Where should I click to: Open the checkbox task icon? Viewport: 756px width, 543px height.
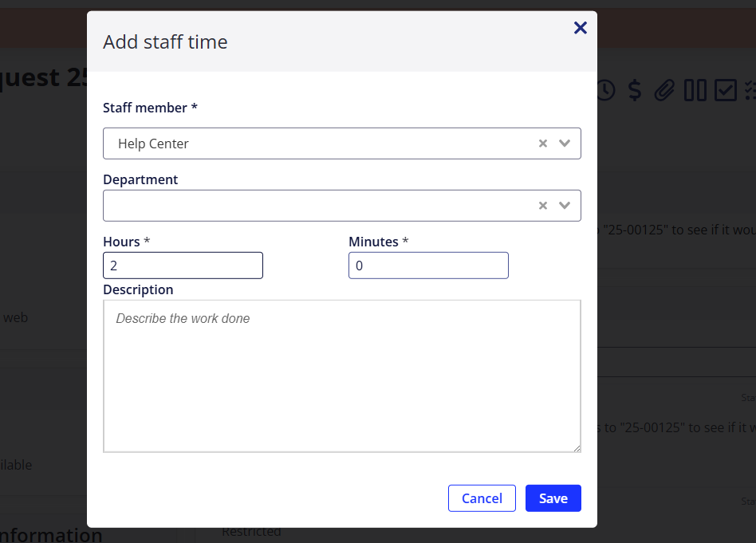726,90
